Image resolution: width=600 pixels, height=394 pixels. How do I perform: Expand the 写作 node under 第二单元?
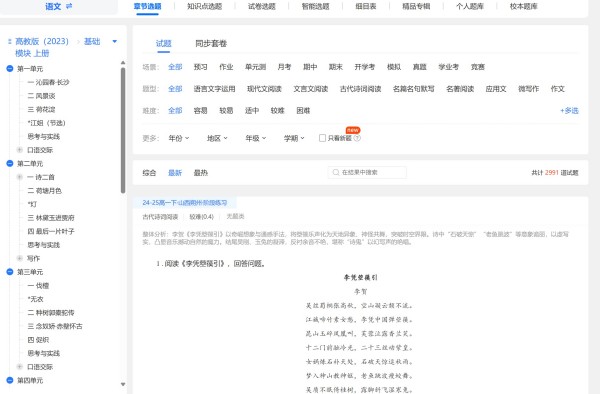point(20,259)
